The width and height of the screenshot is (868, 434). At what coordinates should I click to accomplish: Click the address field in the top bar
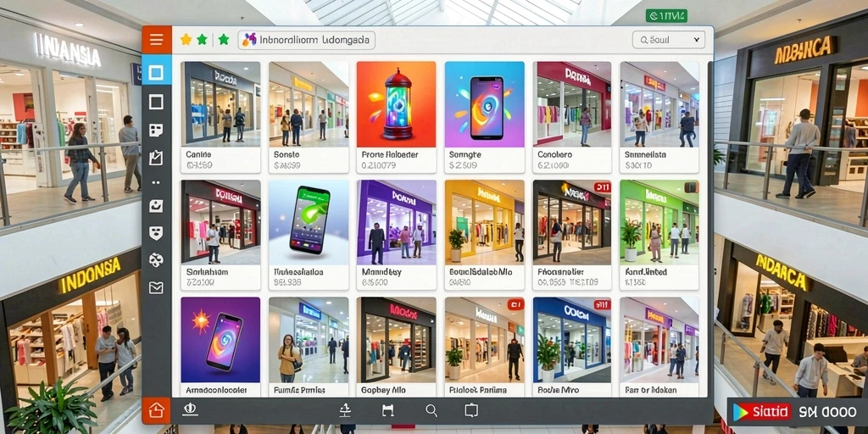[x=307, y=40]
